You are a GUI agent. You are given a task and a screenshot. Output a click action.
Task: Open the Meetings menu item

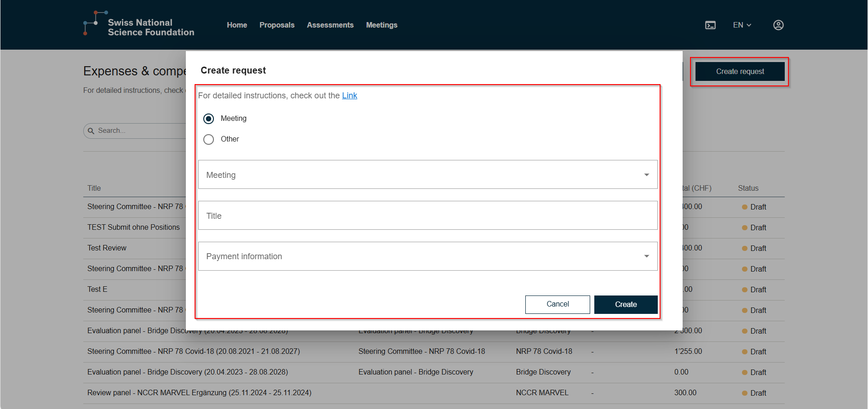[381, 25]
